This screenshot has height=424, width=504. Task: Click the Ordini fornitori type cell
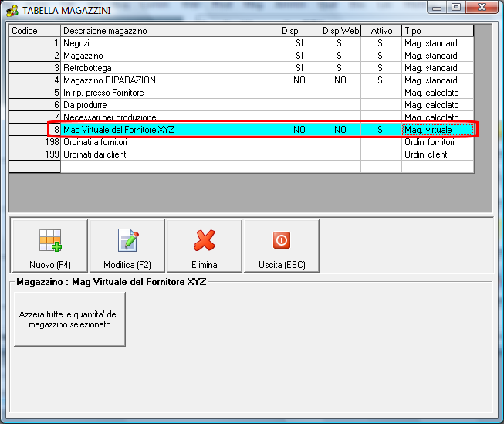click(x=438, y=142)
